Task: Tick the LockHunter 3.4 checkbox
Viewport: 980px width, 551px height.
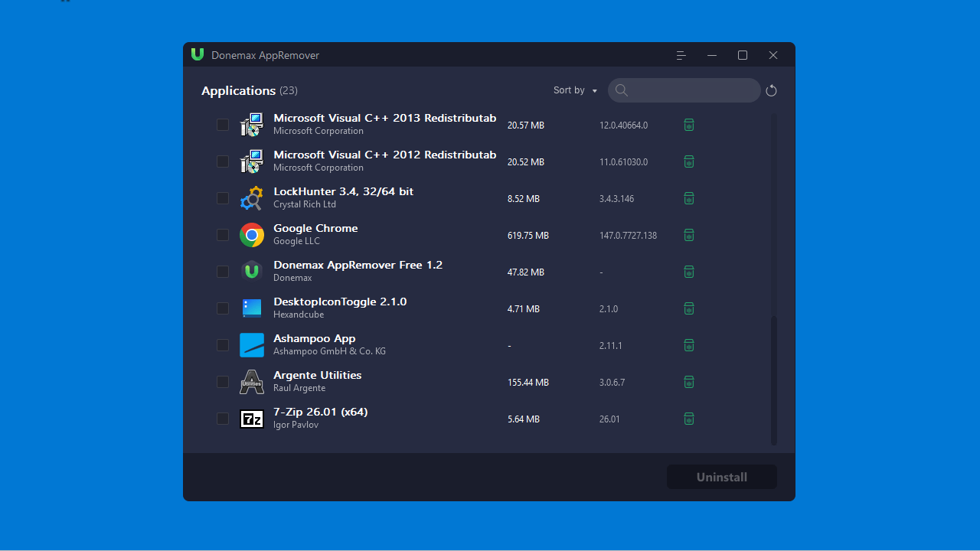Action: click(x=223, y=198)
